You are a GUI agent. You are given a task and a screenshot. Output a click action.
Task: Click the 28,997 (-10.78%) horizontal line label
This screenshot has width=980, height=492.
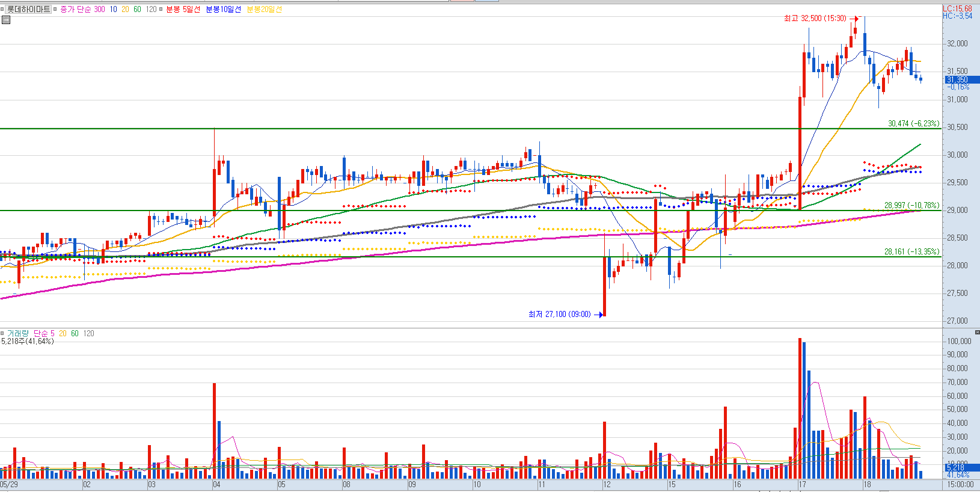click(x=911, y=205)
